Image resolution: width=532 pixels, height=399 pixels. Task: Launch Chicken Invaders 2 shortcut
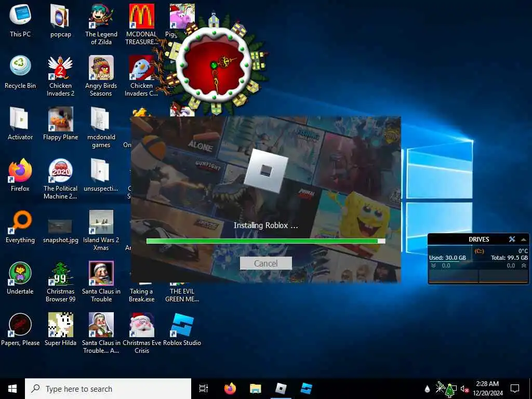[x=60, y=75]
